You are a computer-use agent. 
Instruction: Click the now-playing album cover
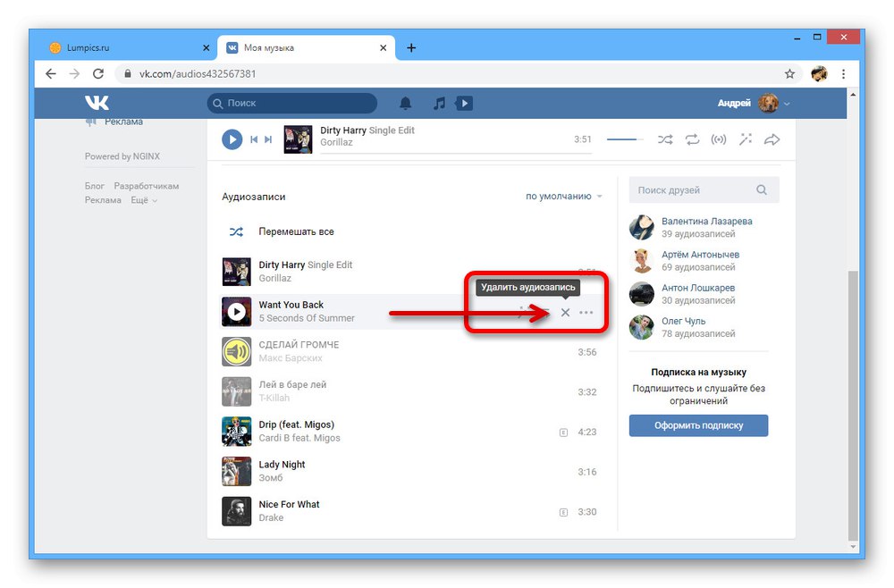coord(299,139)
